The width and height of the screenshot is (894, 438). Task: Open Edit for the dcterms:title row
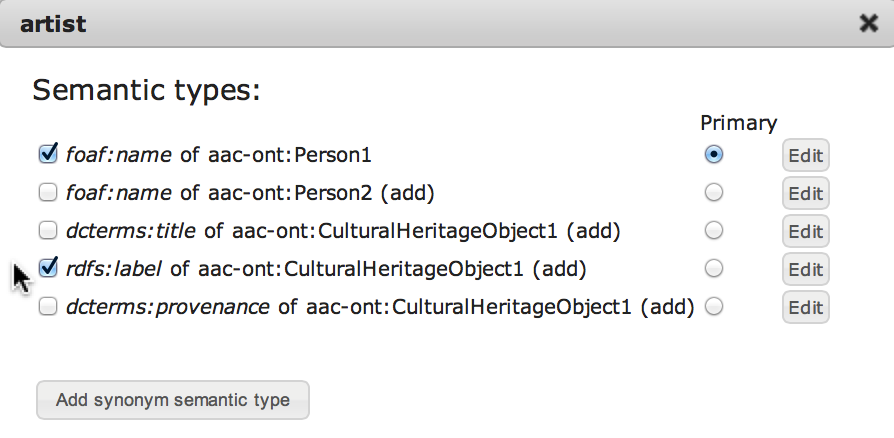[805, 232]
